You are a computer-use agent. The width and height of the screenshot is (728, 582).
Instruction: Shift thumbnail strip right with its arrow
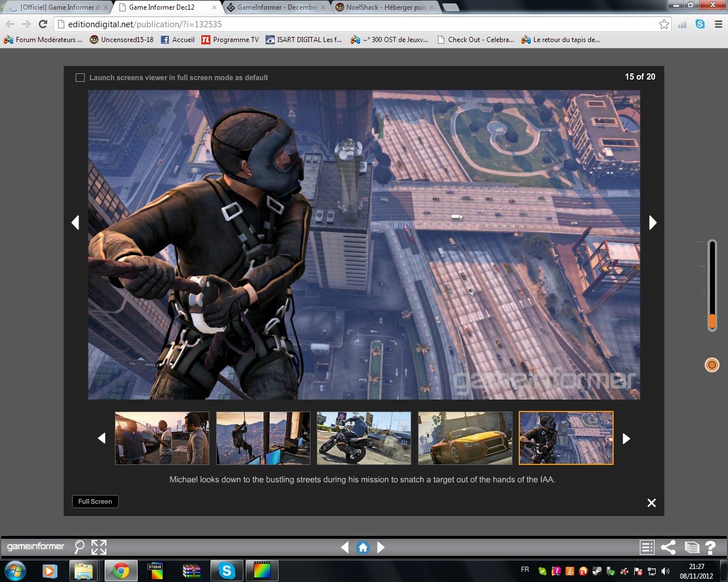[626, 438]
